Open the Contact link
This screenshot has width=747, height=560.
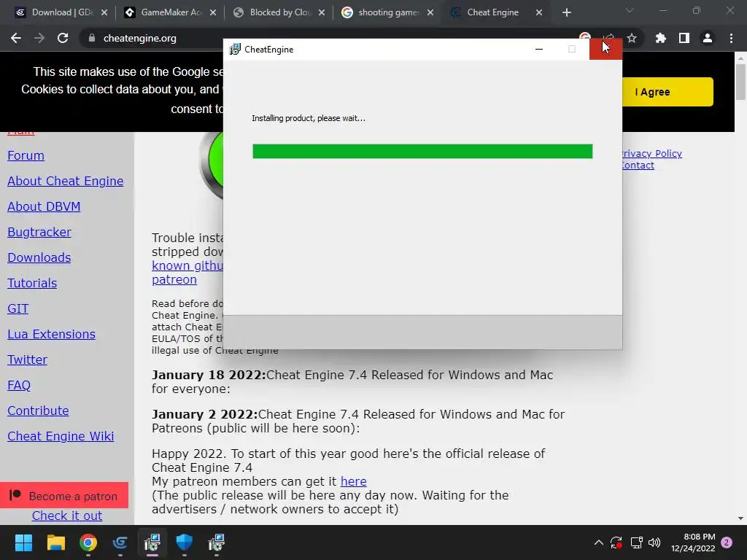[638, 166]
